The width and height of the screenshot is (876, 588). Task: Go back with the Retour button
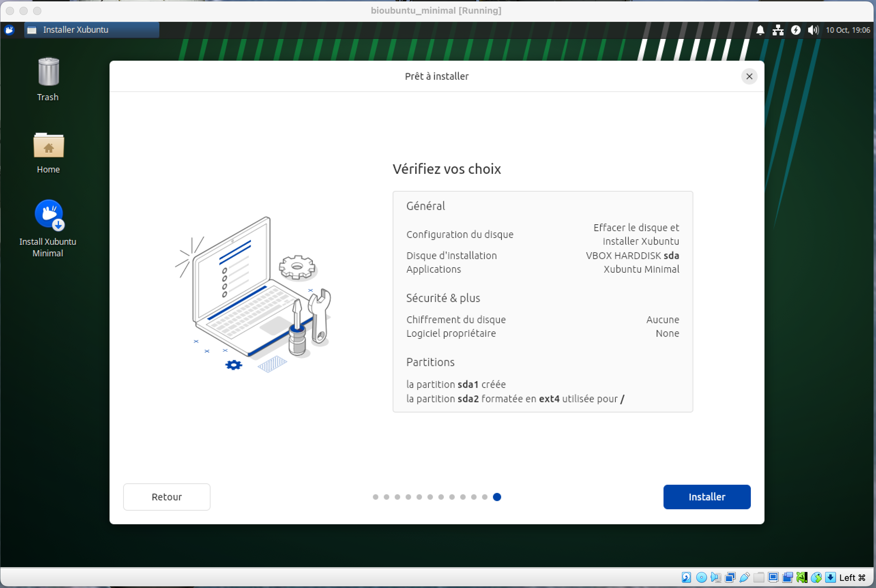pyautogui.click(x=166, y=497)
